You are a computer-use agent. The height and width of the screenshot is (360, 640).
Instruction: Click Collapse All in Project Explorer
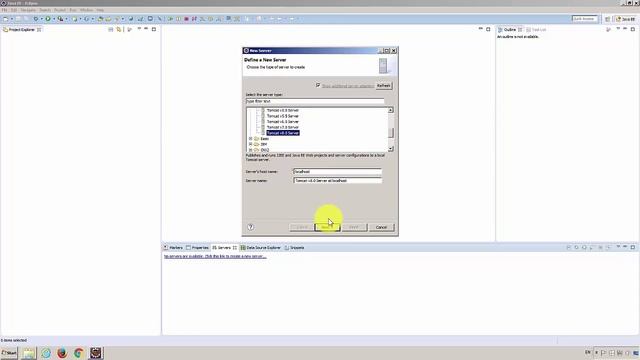111,29
